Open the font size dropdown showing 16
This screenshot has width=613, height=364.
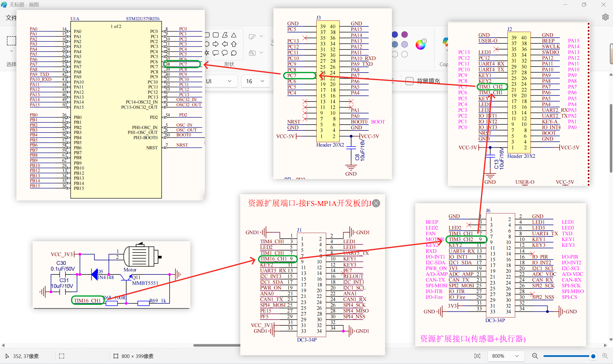coord(255,81)
